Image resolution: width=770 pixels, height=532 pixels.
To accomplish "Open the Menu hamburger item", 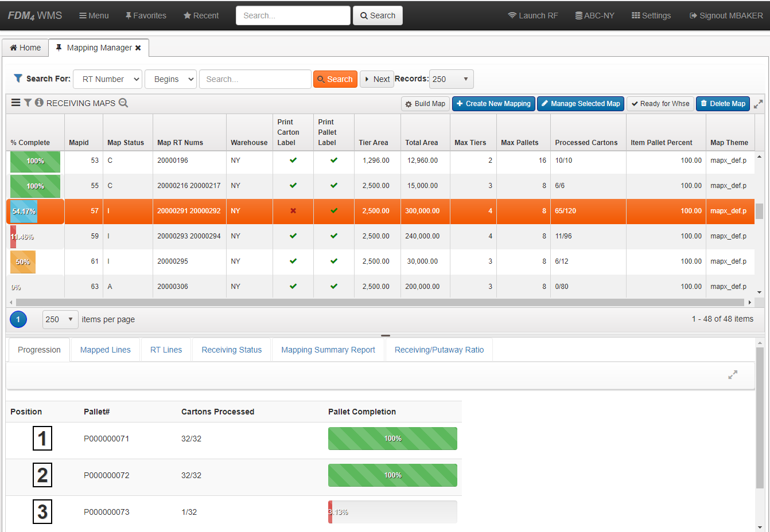I will point(94,15).
